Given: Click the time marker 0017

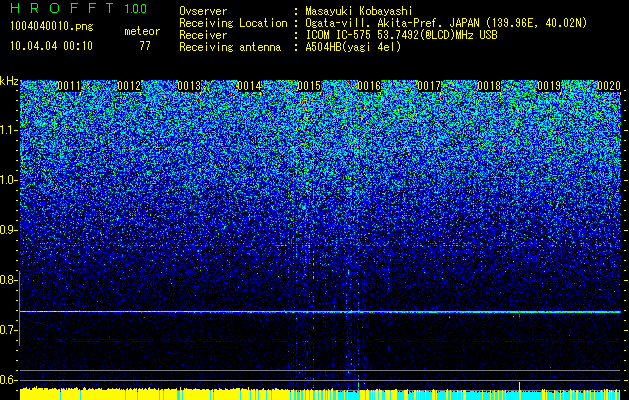Looking at the screenshot, I should [429, 86].
